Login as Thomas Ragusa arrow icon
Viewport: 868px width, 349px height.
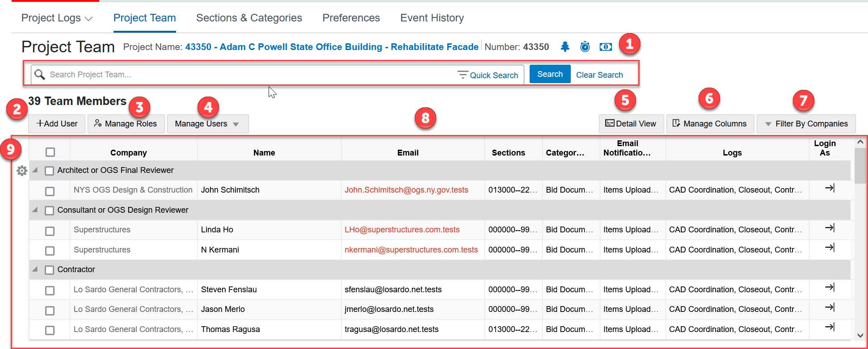pyautogui.click(x=830, y=327)
